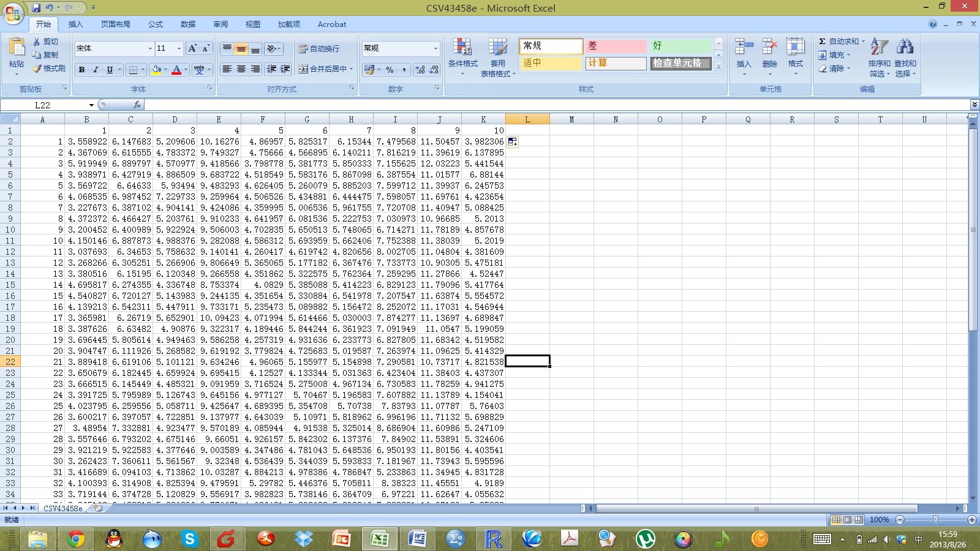Open the font size 11 dropdown

click(x=179, y=48)
